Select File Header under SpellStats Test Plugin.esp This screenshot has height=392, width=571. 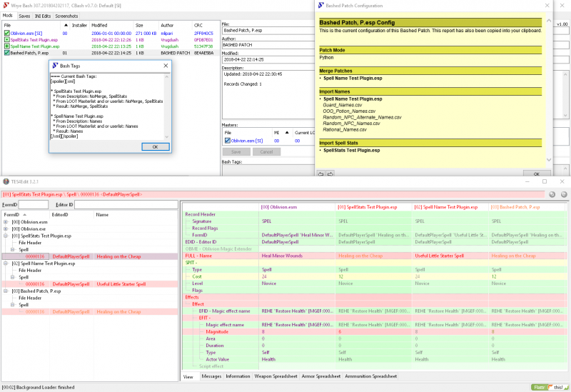pyautogui.click(x=30, y=243)
